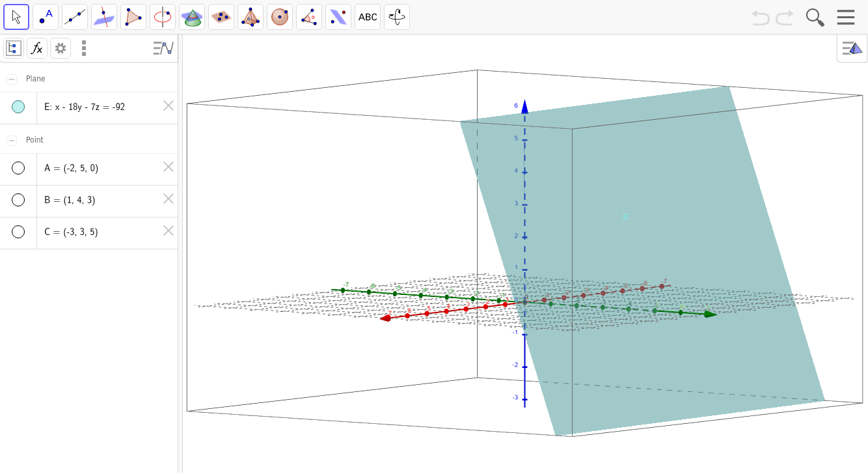Select the ABC text tool
The width and height of the screenshot is (868, 474).
click(x=368, y=17)
